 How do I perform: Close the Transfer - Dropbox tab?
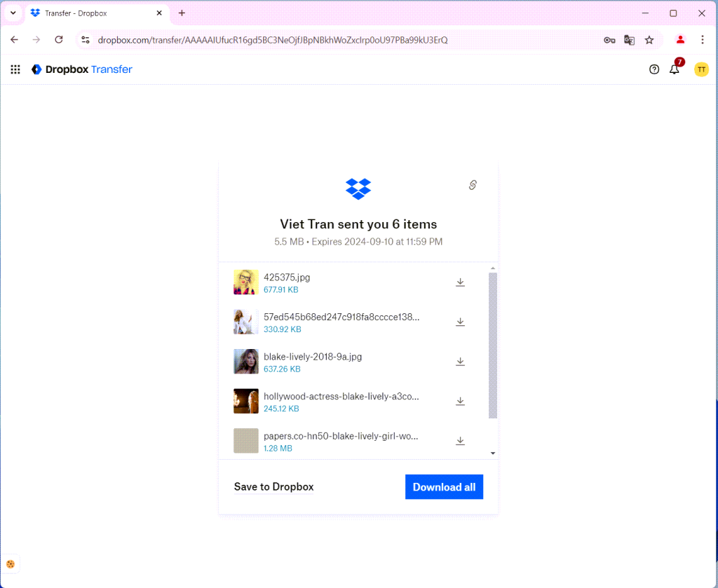tap(159, 13)
